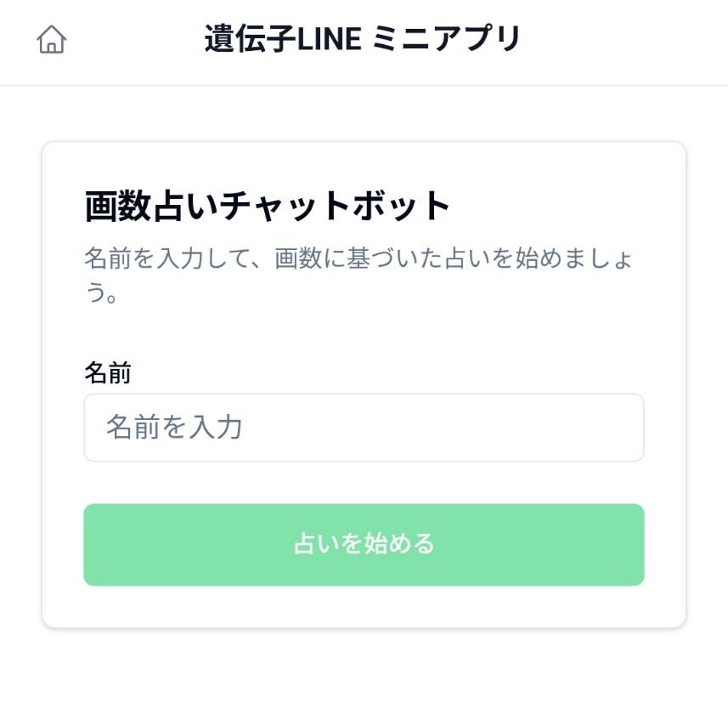The height and width of the screenshot is (720, 728).
Task: Focus the name input box
Action: 364,428
